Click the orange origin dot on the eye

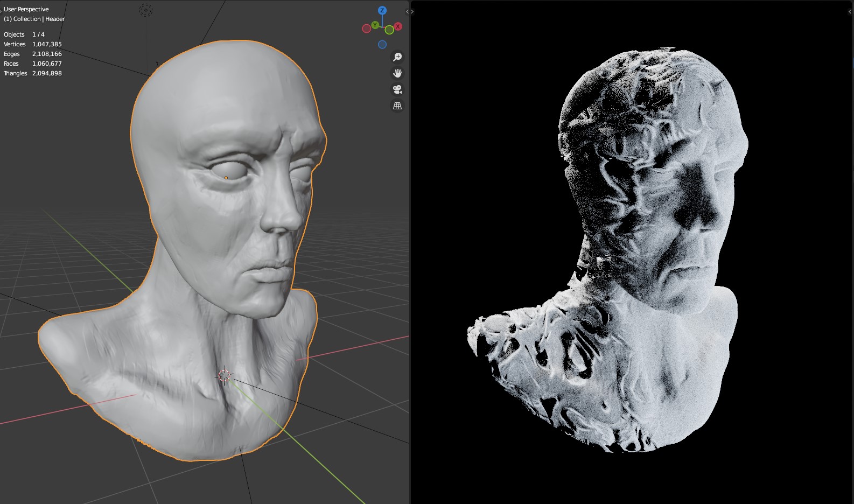(226, 178)
